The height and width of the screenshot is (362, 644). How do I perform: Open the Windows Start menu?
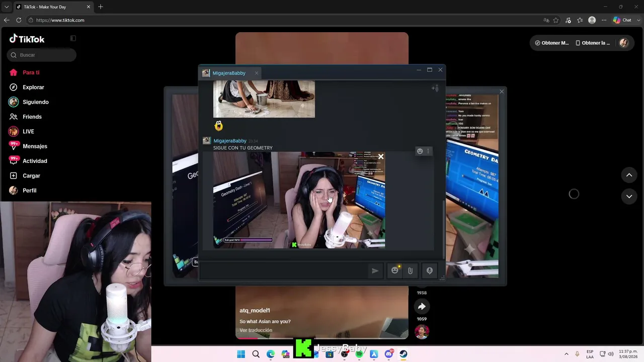coord(241,354)
